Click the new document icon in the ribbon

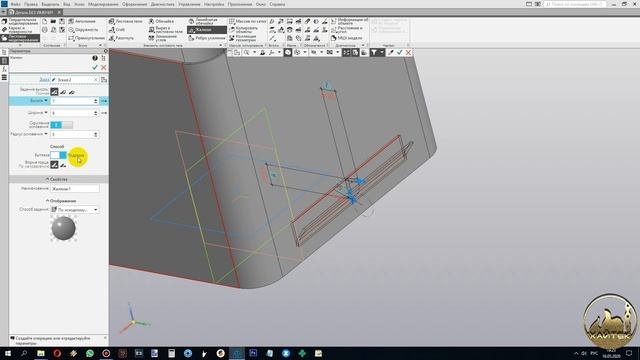pos(44,21)
